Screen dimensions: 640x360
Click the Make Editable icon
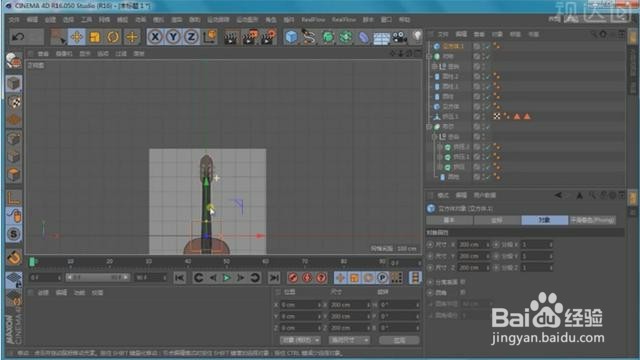coord(14,61)
